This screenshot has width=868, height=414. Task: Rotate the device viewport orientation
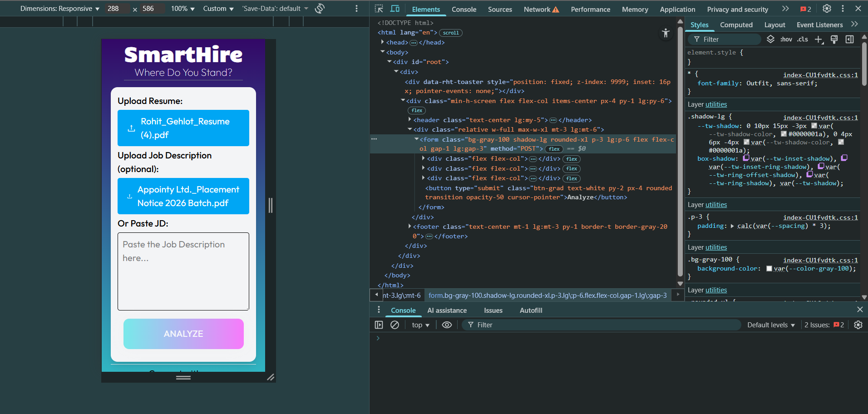tap(320, 8)
